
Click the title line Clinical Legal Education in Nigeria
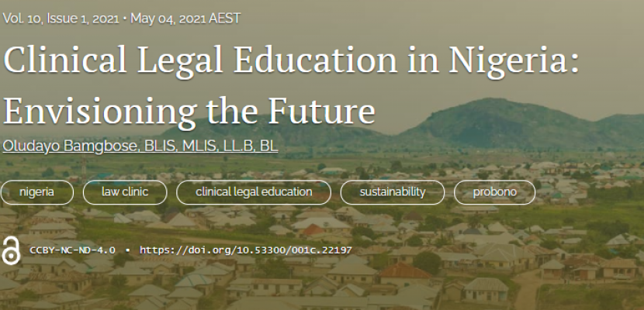291,60
